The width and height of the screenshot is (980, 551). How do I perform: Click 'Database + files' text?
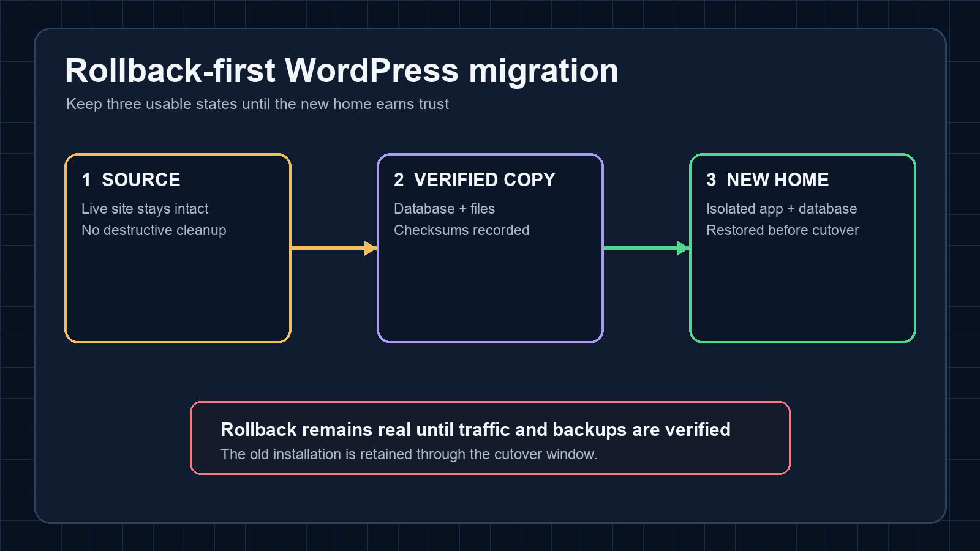pos(444,209)
